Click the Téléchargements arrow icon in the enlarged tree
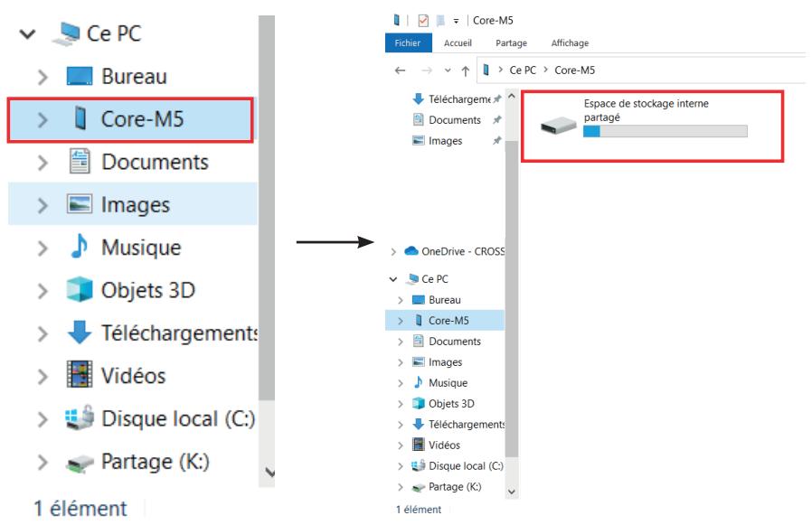This screenshot has height=525, width=812. [x=80, y=332]
